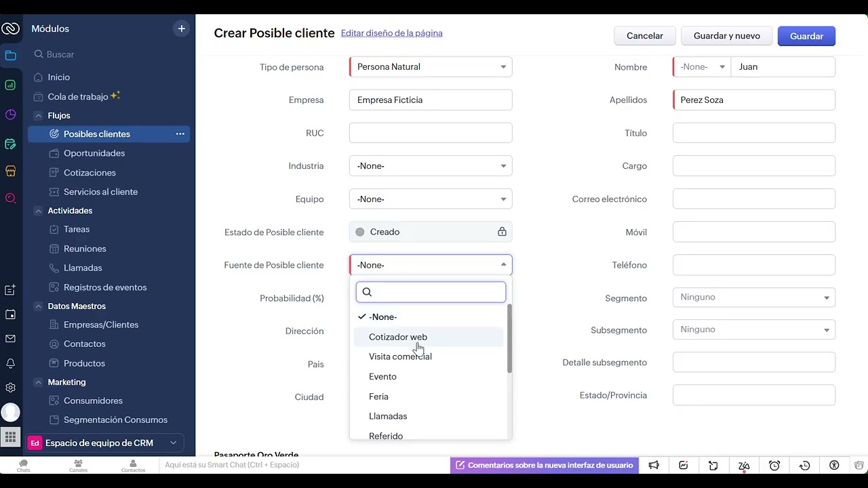Image resolution: width=868 pixels, height=488 pixels.
Task: Open the Nombre salutation -None- dropdown
Action: 702,66
